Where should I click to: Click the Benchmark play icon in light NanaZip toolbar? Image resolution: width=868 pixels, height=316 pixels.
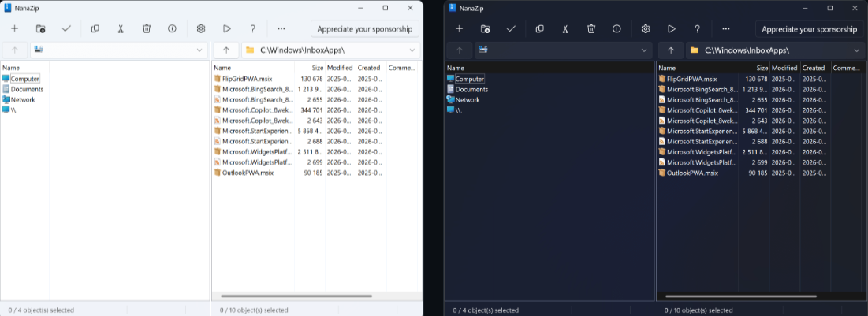(x=227, y=29)
